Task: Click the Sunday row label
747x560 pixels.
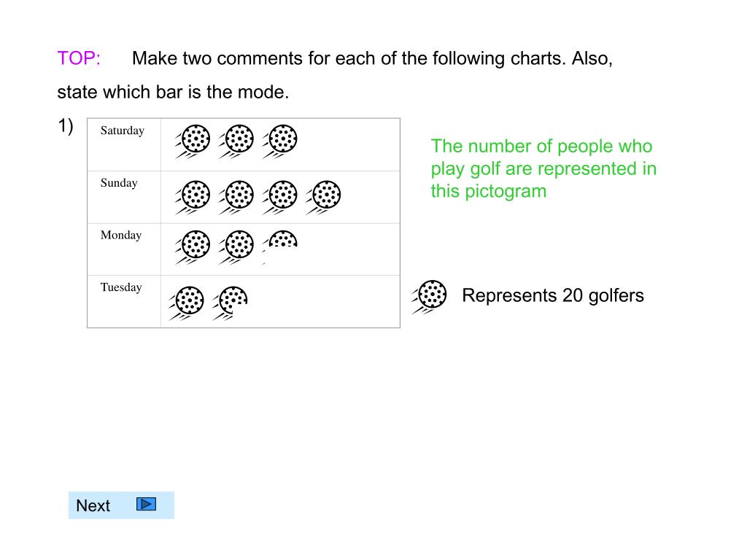Action: point(119,183)
